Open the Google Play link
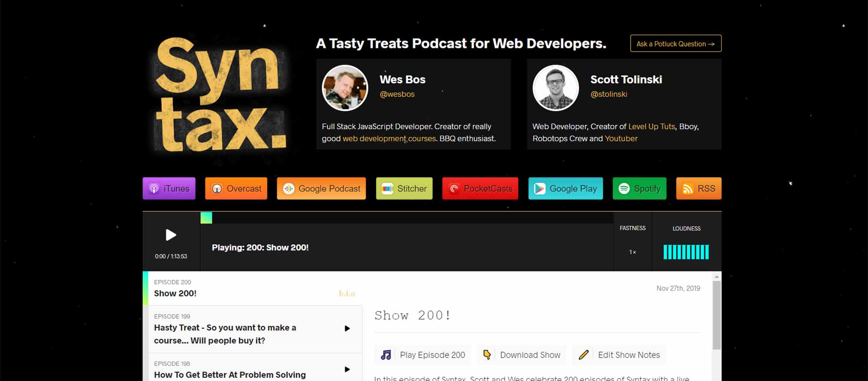This screenshot has width=868, height=381. [x=566, y=188]
